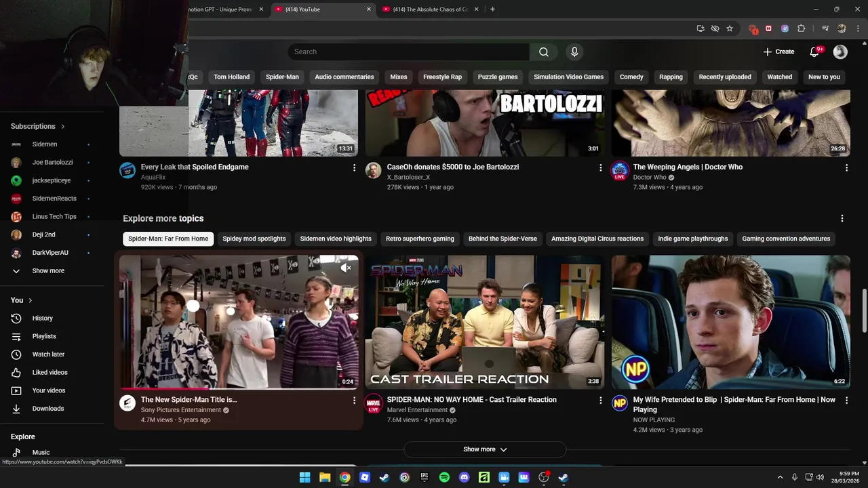Open AquaFlix channel link

[x=153, y=178]
